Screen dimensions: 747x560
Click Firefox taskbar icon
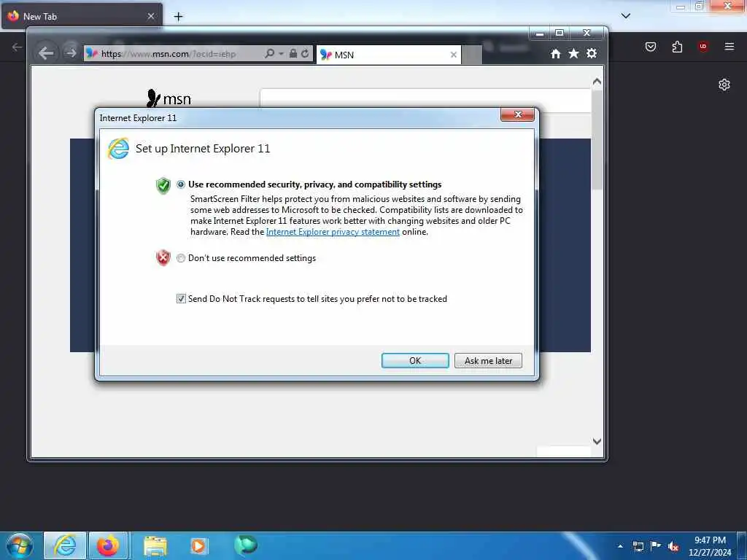[x=108, y=545]
